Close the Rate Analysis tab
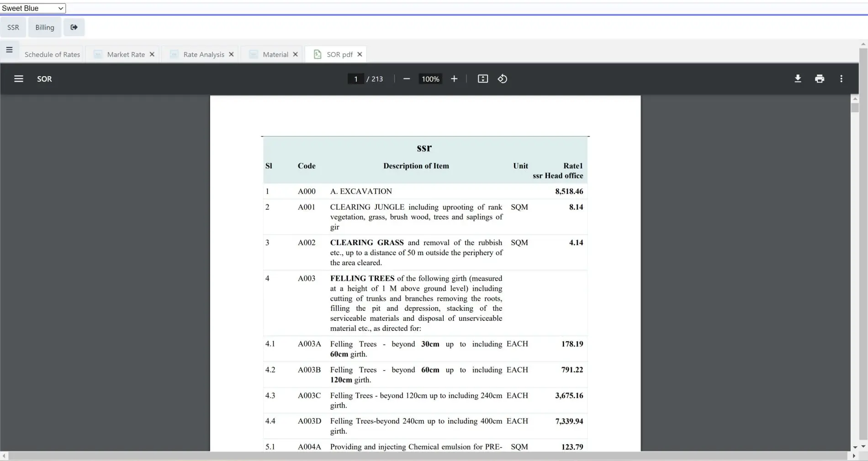 tap(231, 54)
